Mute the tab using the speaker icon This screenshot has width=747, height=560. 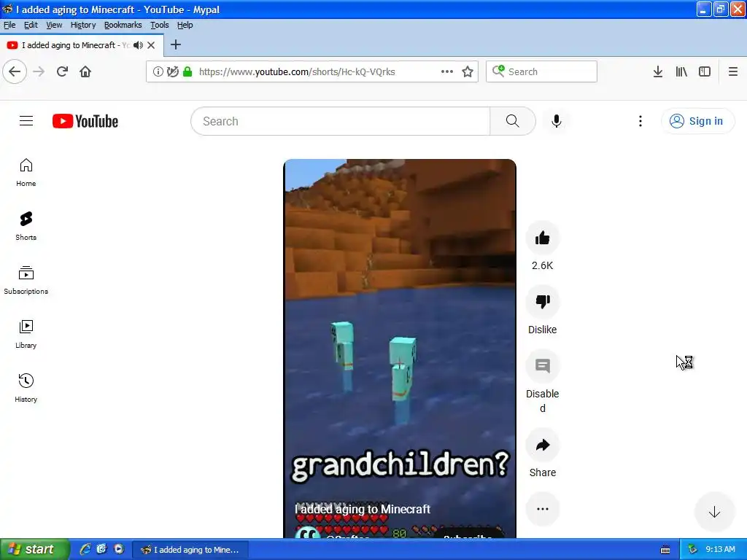(x=138, y=45)
